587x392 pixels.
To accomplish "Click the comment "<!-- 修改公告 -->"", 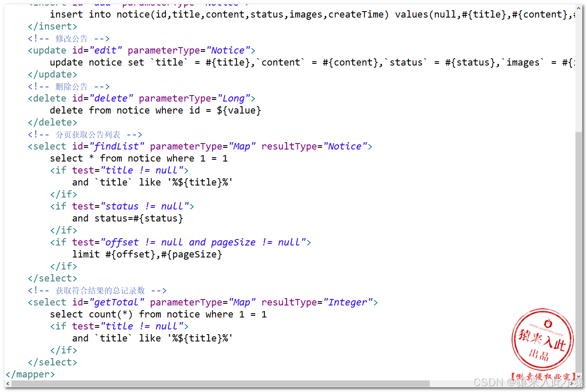I will tap(69, 39).
